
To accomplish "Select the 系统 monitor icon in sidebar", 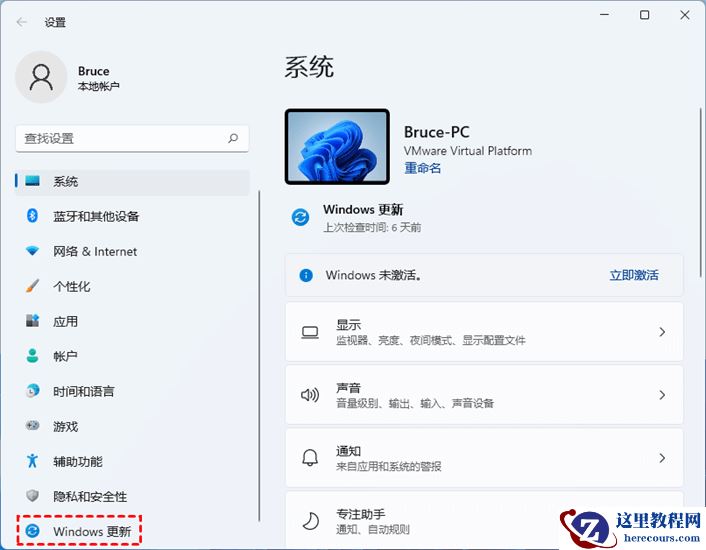I will coord(32,181).
